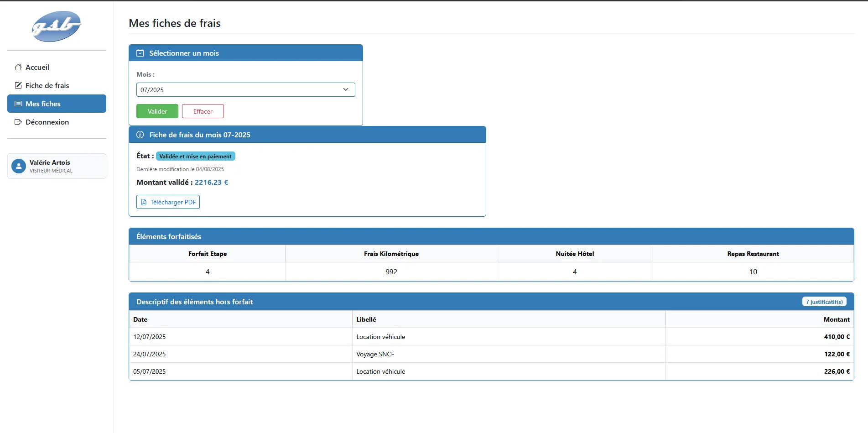Click the calendar icon in Sélectionner un mois header

coord(140,53)
